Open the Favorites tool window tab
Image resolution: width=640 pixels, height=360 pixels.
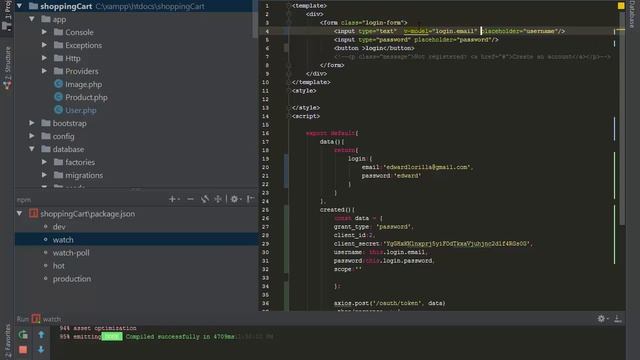tap(7, 342)
